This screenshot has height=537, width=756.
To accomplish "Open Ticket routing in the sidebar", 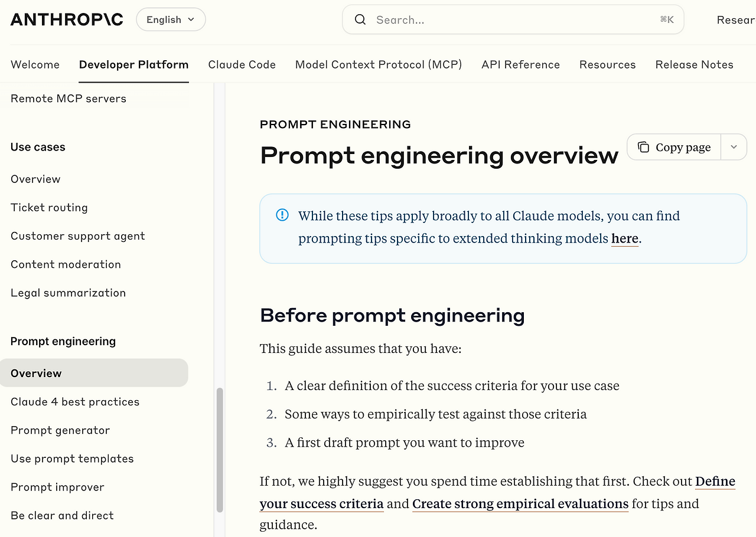I will pyautogui.click(x=49, y=207).
